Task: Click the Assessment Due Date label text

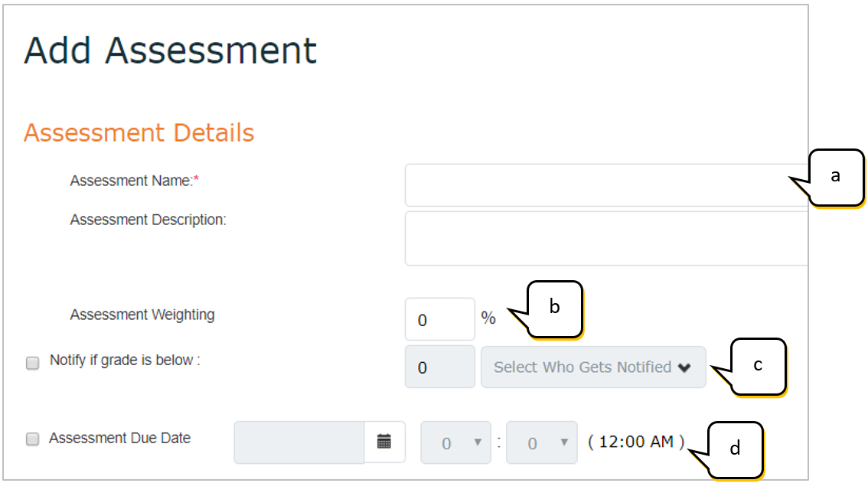Action: (x=119, y=439)
